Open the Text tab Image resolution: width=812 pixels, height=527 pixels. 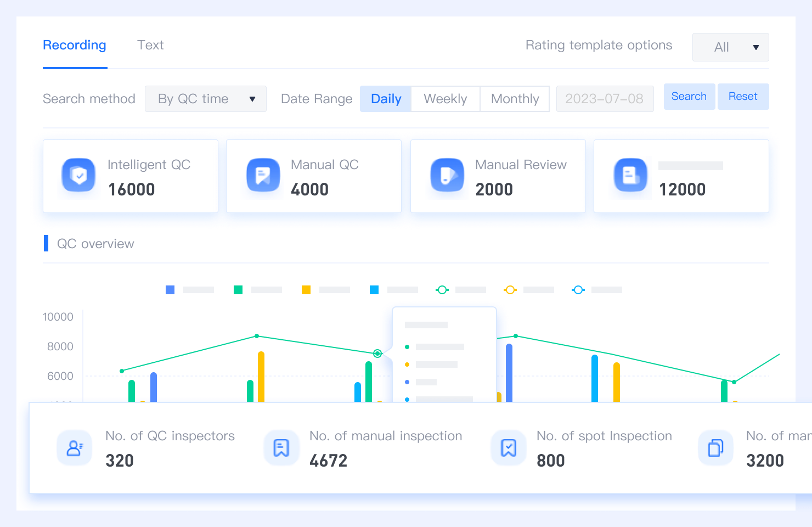[x=150, y=45]
